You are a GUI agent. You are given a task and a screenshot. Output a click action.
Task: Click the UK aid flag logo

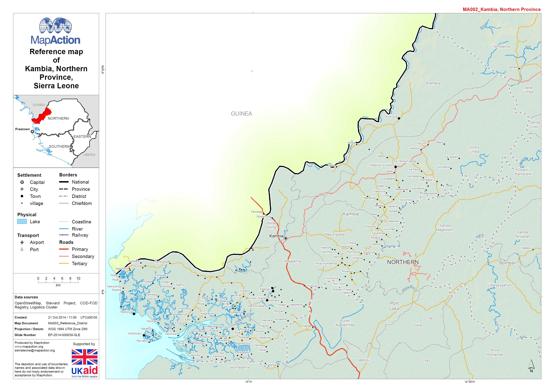tap(85, 357)
